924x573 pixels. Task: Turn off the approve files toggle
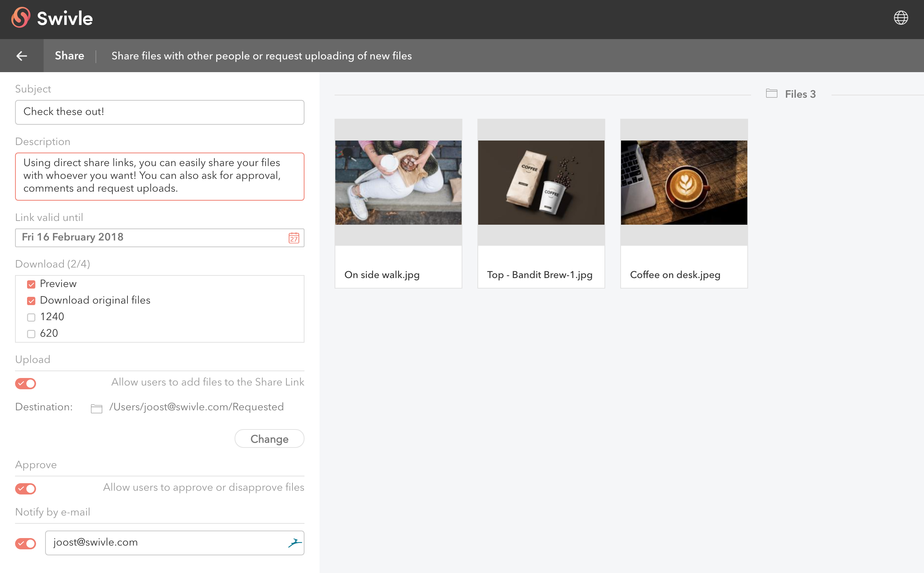pyautogui.click(x=26, y=488)
